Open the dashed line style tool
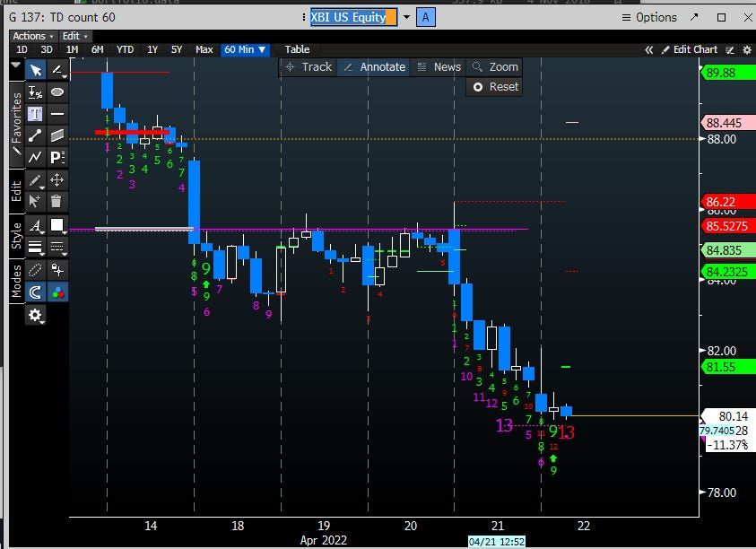Viewport: 756px width, 549px height. pos(57,247)
